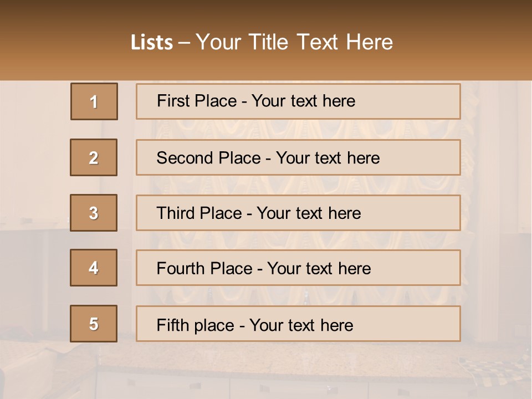Click "Your text here" in First Place row
The image size is (532, 399).
(303, 101)
